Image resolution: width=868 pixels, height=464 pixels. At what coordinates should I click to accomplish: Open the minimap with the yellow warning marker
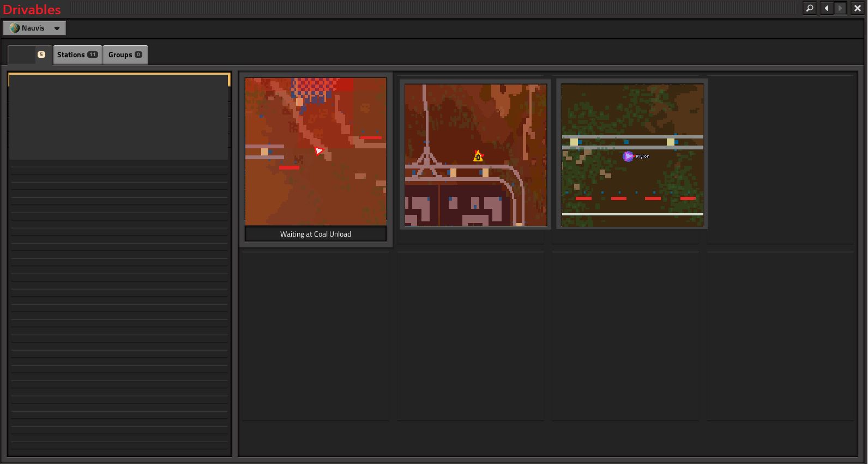(x=476, y=155)
